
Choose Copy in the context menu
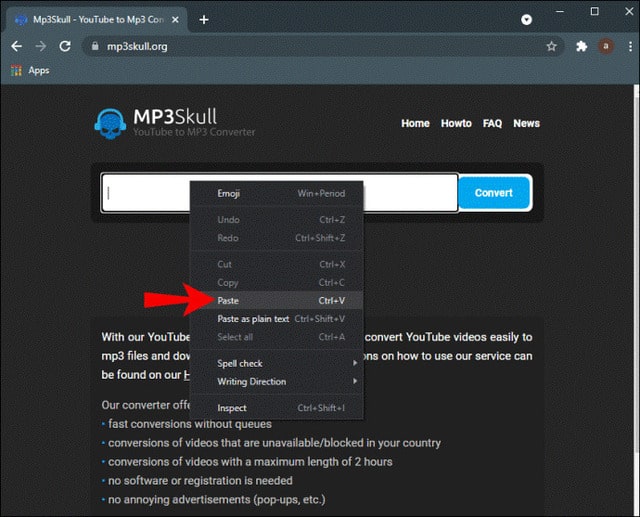click(x=277, y=282)
